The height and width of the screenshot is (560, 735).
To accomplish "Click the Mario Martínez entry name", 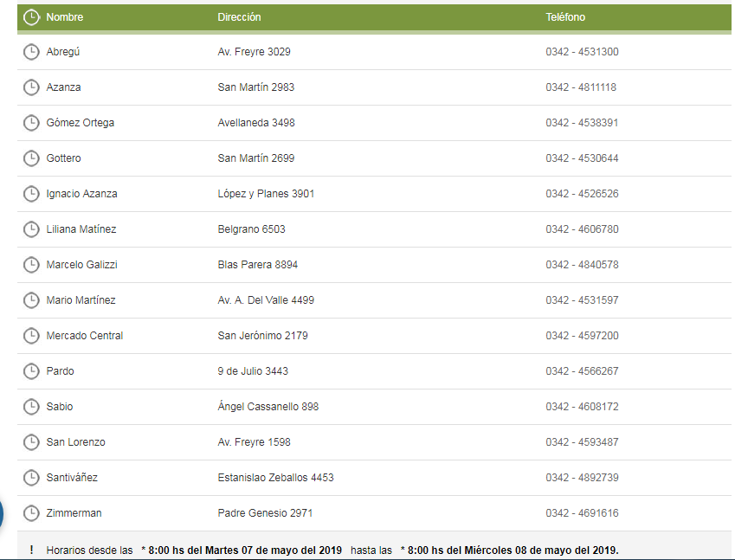I will (x=81, y=300).
